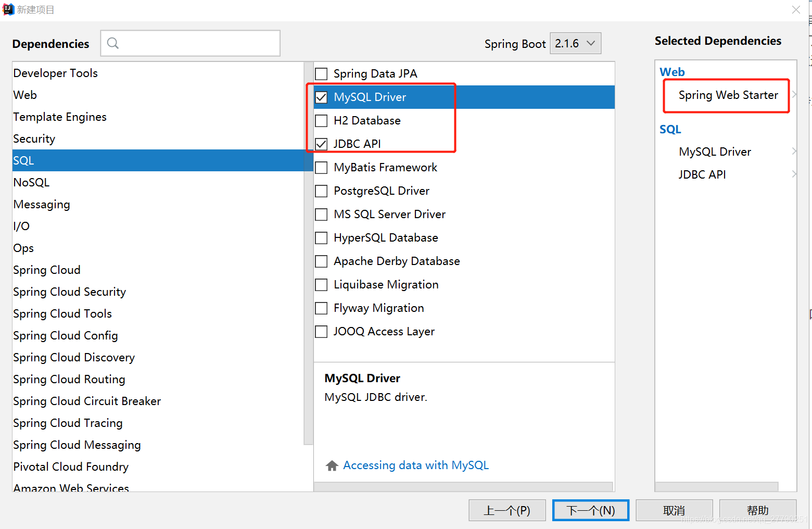Select Spring Cloud Security category
The height and width of the screenshot is (529, 812).
(158, 292)
